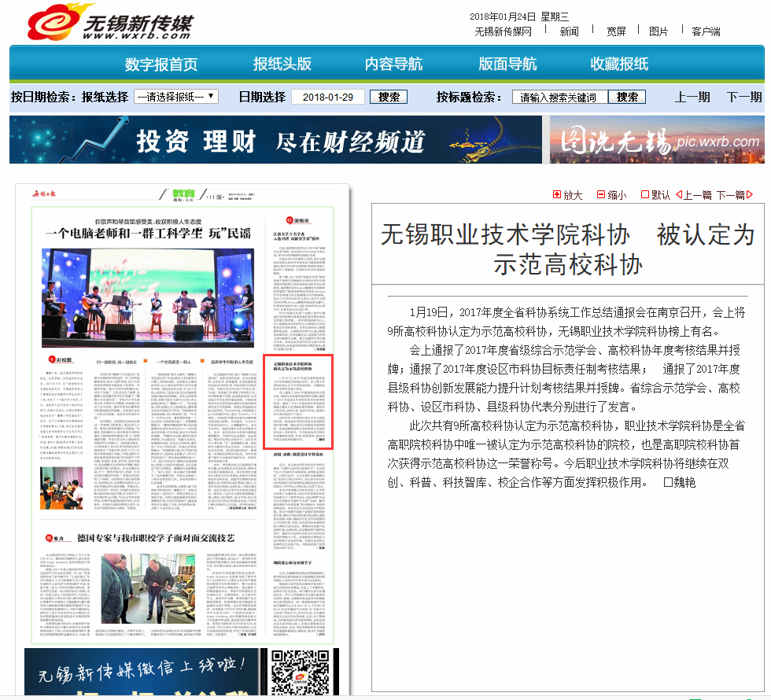Screen dimensions: 771x700
Task: Click the 默认 default size icon
Action: (645, 195)
